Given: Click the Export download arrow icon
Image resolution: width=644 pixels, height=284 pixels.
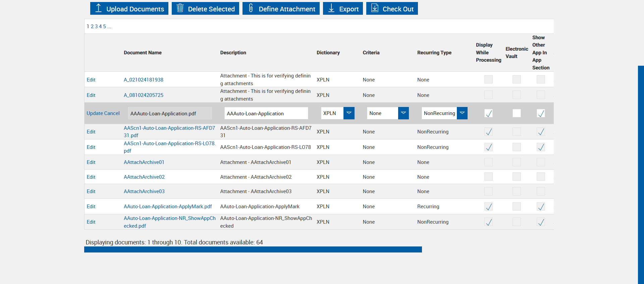Looking at the screenshot, I should pyautogui.click(x=331, y=8).
